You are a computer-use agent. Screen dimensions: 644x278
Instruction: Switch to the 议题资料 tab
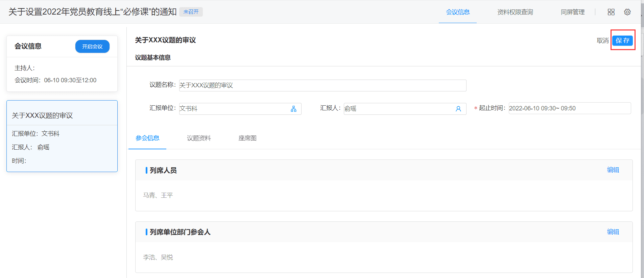199,138
